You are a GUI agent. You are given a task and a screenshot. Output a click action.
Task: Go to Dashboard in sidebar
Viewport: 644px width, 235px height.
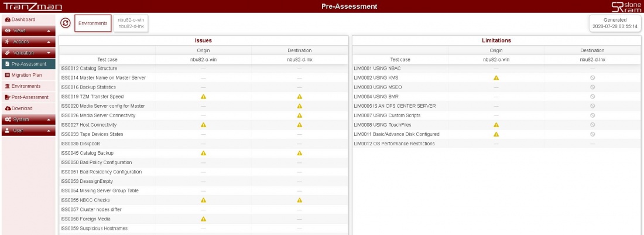coord(23,20)
